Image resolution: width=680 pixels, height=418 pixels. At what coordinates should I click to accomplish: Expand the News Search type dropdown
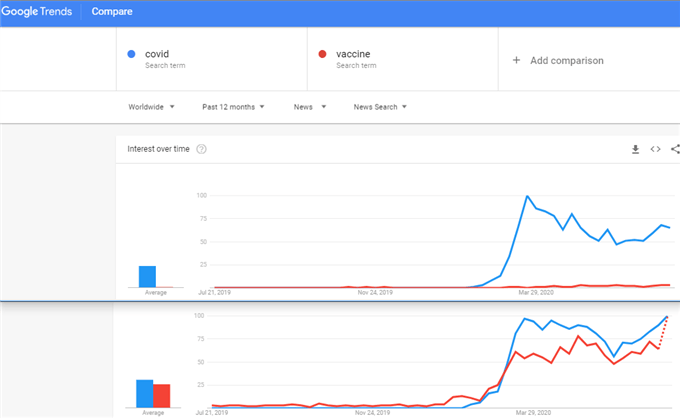tap(380, 107)
